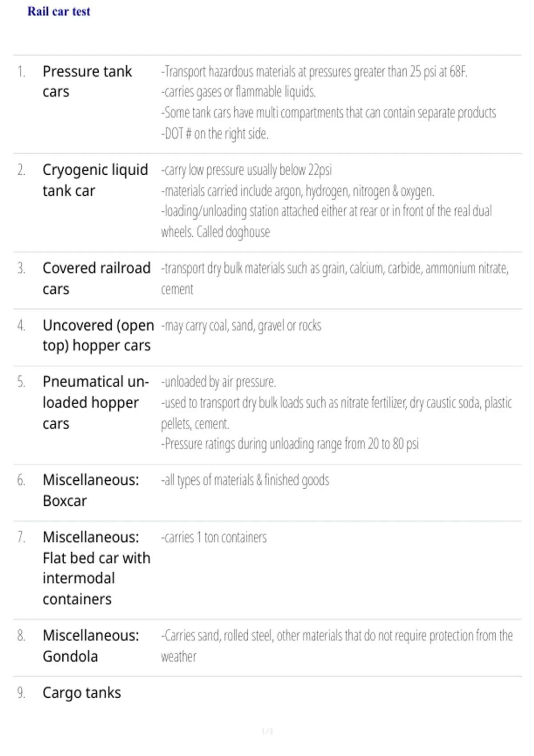Viewport: 534px width, 756px height.
Task: Select the dry bulk materials grain definition
Action: point(335,278)
